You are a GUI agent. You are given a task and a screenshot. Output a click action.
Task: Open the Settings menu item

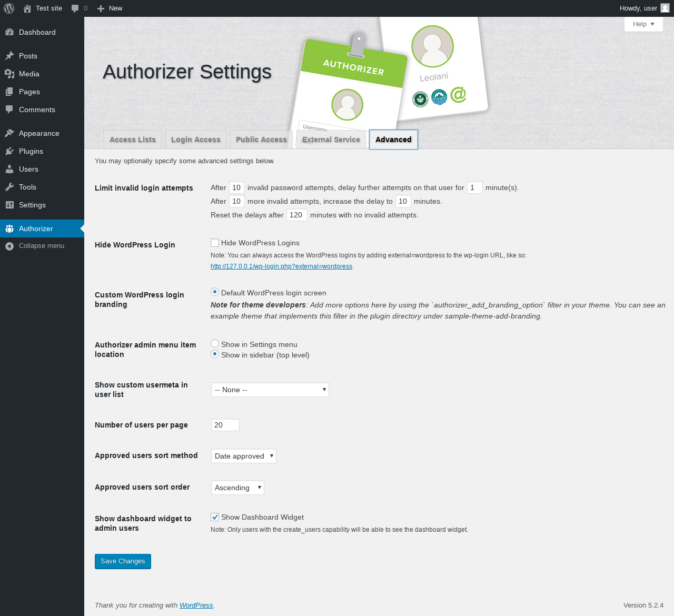point(42,205)
